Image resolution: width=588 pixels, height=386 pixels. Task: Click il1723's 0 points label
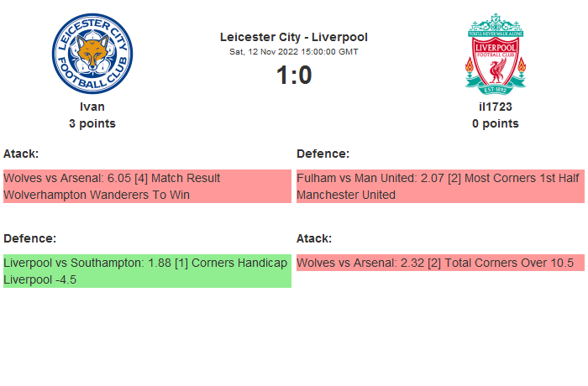496,123
